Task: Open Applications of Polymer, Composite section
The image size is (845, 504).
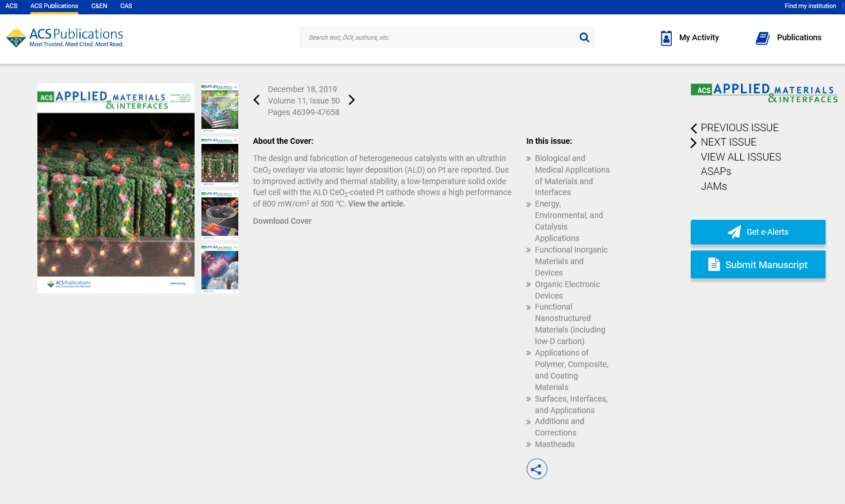Action: [572, 370]
